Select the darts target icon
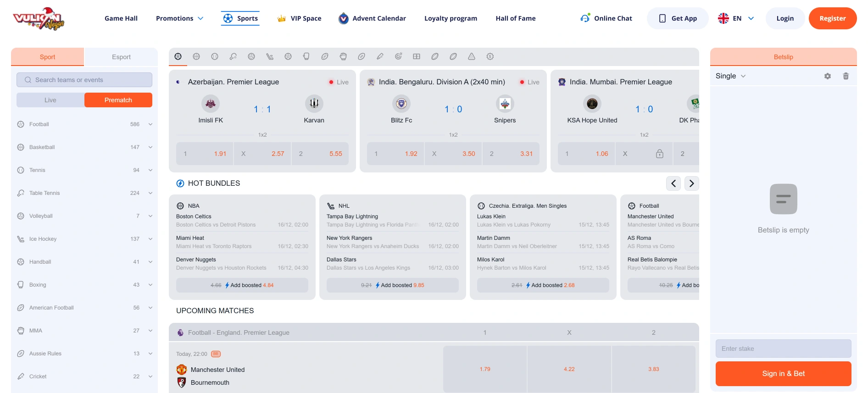The width and height of the screenshot is (868, 393). click(x=398, y=56)
